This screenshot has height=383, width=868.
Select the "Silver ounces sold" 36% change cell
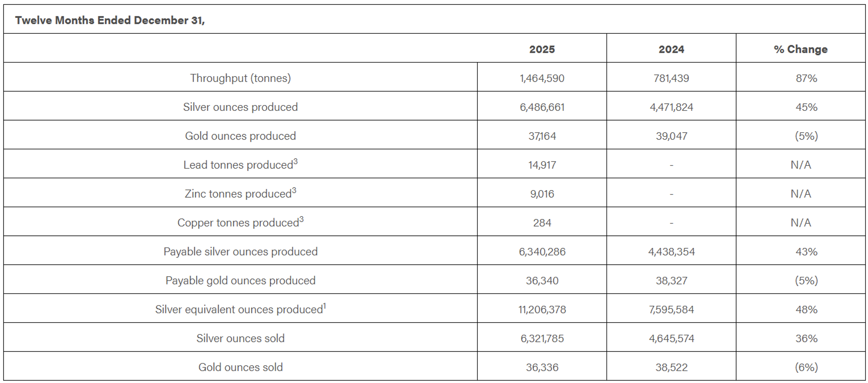tap(806, 338)
